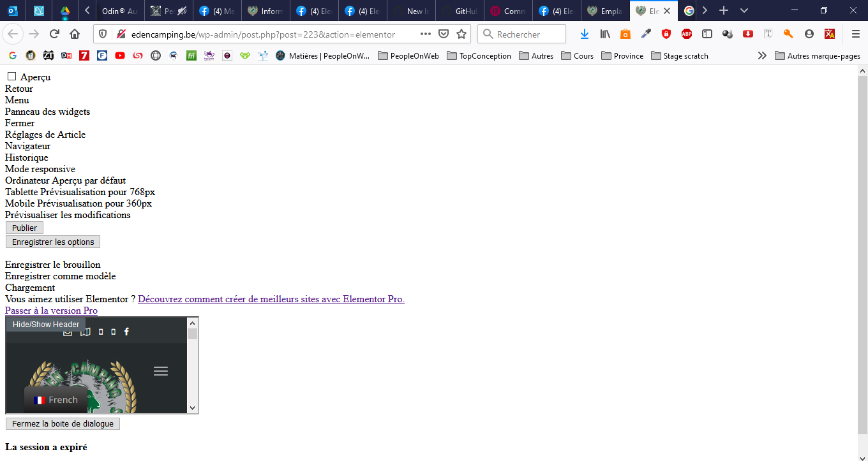Click the browser Forward arrow
The image size is (868, 461).
(34, 34)
